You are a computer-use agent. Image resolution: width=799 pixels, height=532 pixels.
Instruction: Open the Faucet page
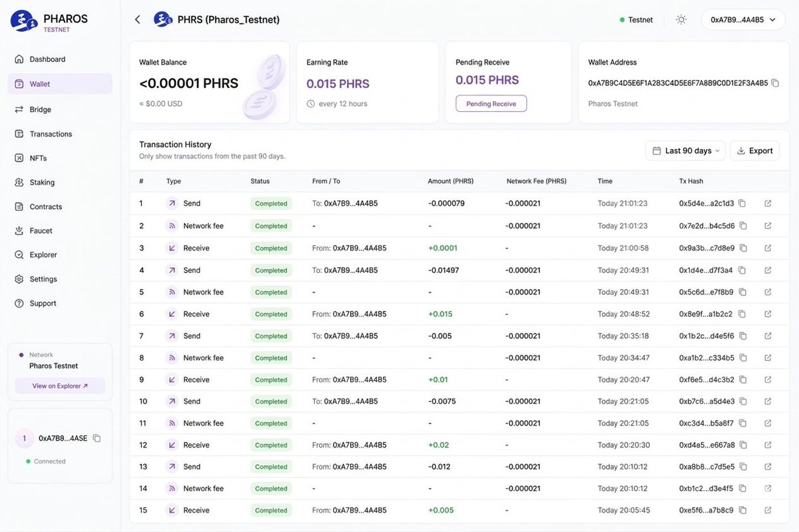click(x=60, y=230)
